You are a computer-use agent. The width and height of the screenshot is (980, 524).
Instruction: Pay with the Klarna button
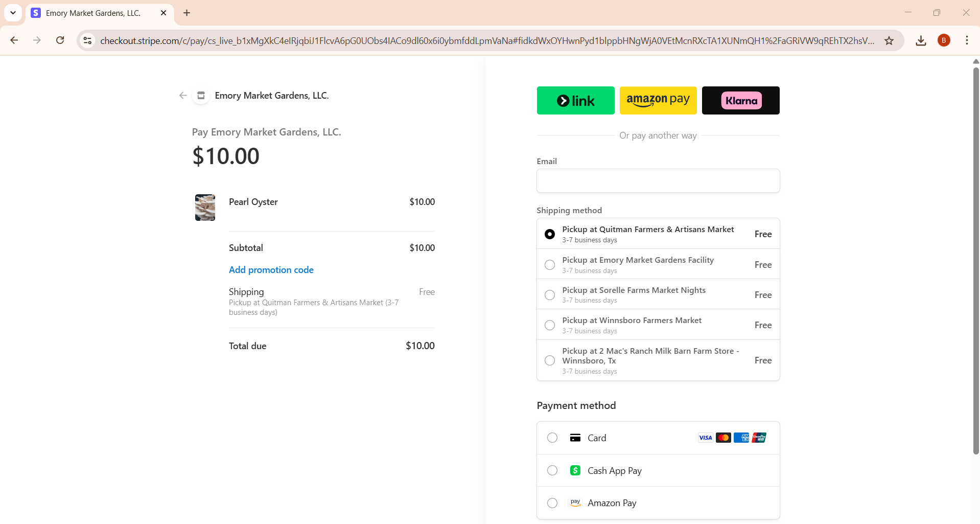(x=740, y=100)
